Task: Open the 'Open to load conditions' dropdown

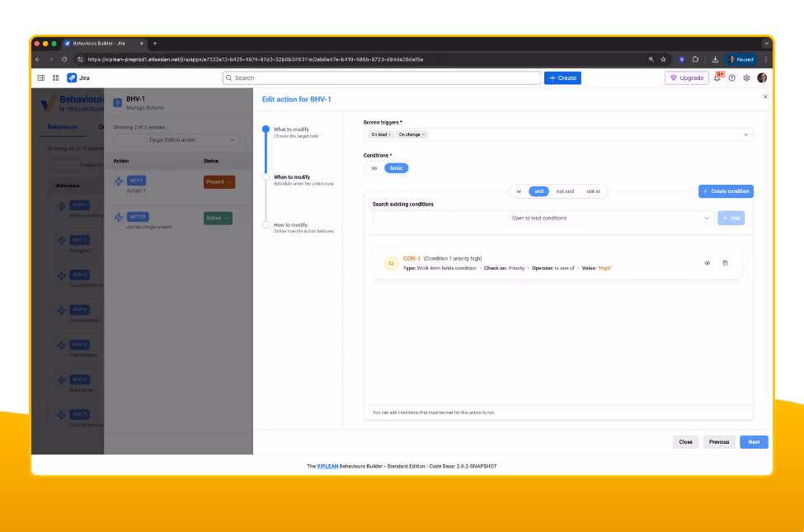Action: click(x=543, y=218)
